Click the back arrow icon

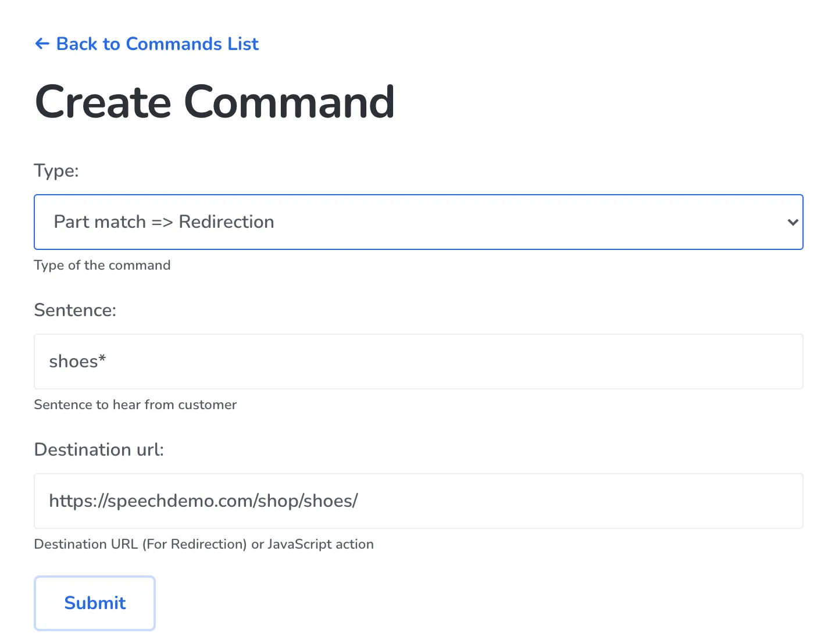42,44
